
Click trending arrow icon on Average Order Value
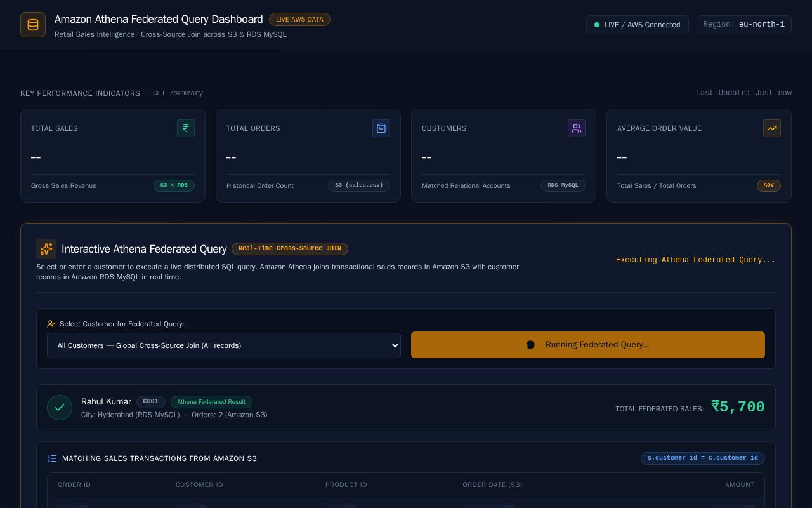coord(772,128)
